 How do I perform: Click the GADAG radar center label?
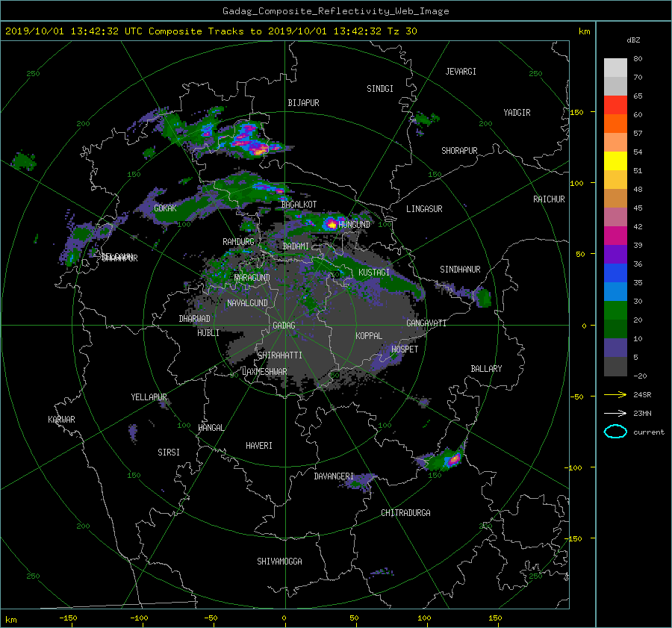pos(284,326)
